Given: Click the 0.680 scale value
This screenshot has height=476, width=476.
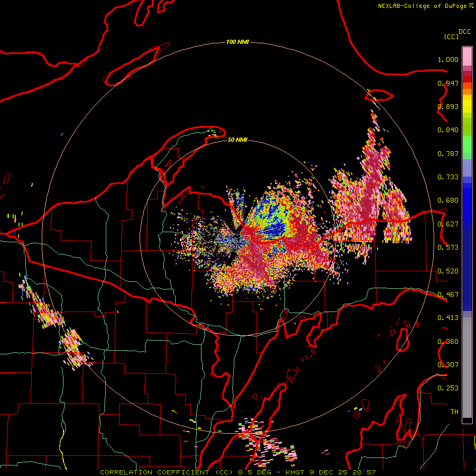Looking at the screenshot, I should point(448,200).
